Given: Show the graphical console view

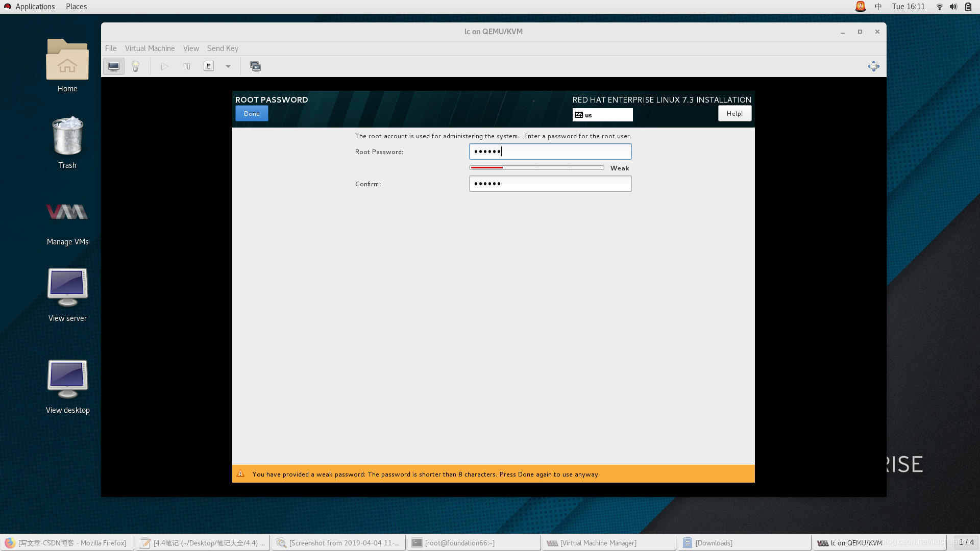Looking at the screenshot, I should click(x=114, y=66).
